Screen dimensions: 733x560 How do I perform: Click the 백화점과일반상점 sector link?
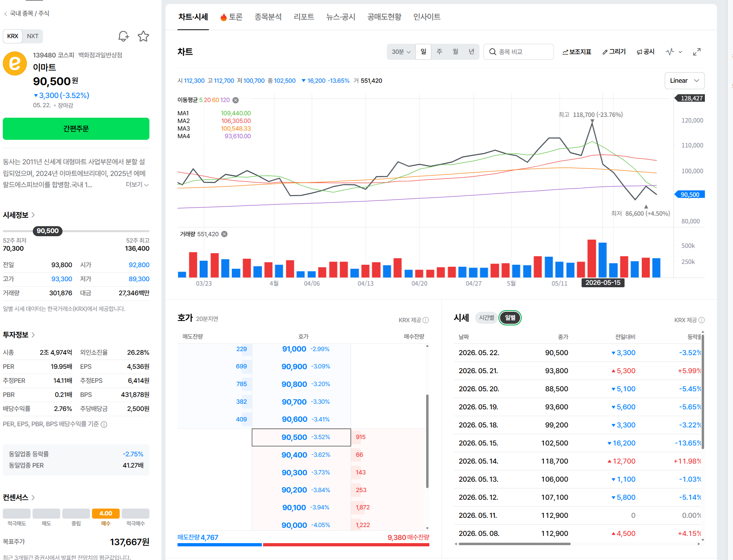100,55
